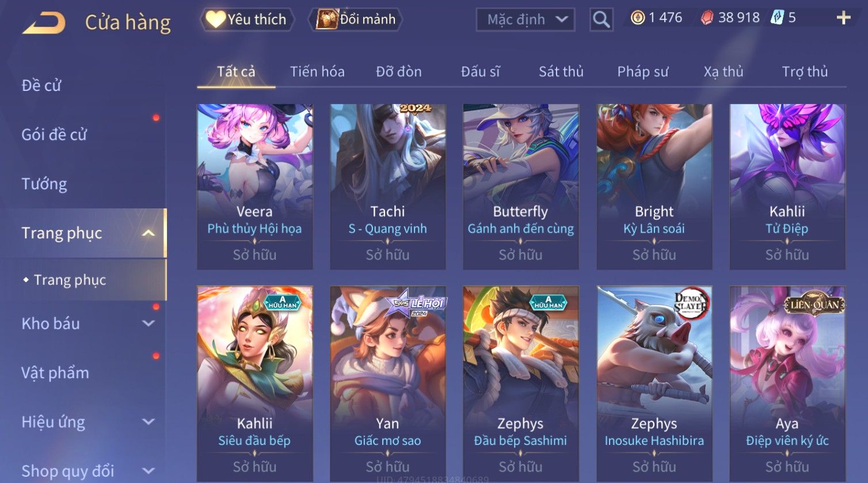Tap the golden back arrow icon
The image size is (868, 483).
(44, 22)
